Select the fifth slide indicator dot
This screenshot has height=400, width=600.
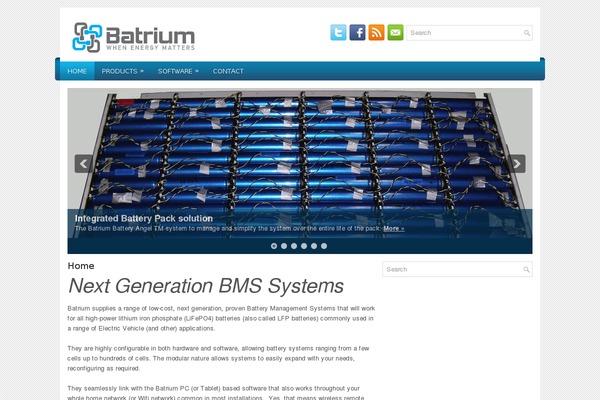[x=314, y=246]
